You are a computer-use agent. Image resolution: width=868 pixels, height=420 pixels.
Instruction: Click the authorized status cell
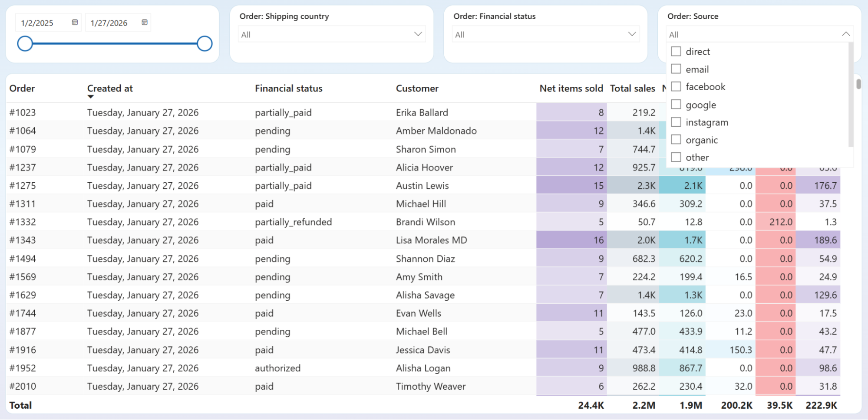point(277,368)
